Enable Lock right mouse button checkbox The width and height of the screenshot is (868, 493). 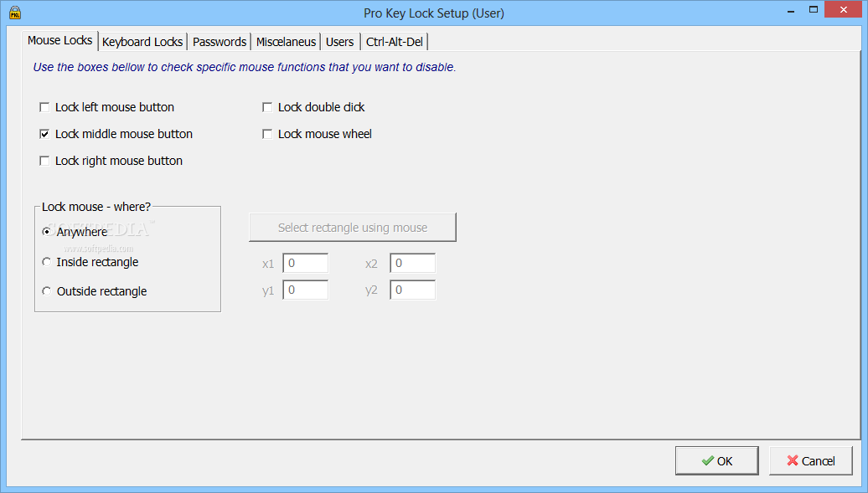coord(45,161)
